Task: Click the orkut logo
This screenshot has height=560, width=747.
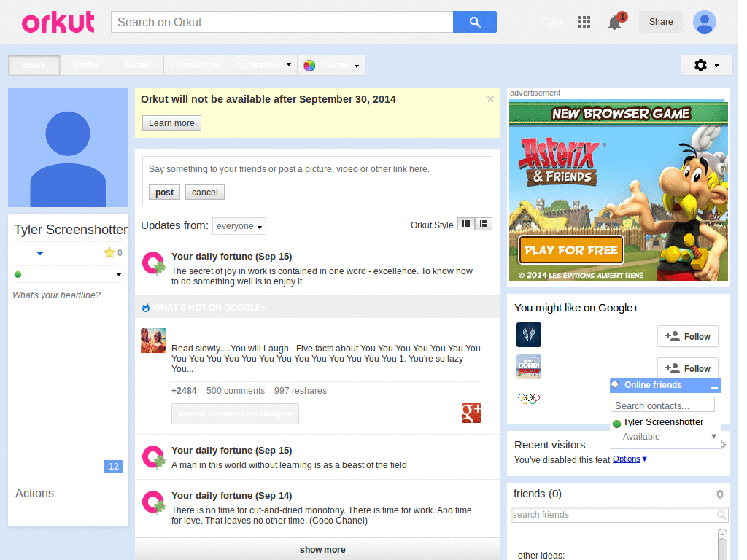Action: tap(58, 22)
